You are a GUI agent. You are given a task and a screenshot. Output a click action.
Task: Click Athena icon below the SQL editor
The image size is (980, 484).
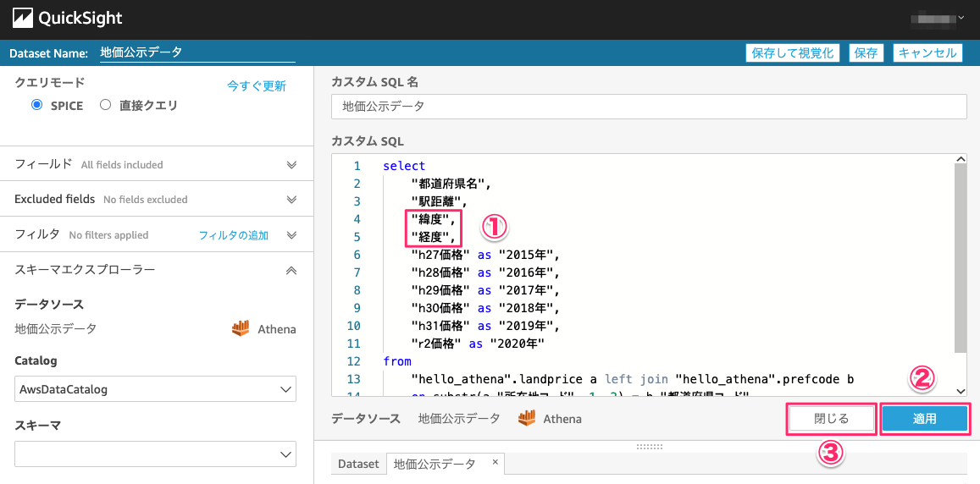click(x=529, y=419)
